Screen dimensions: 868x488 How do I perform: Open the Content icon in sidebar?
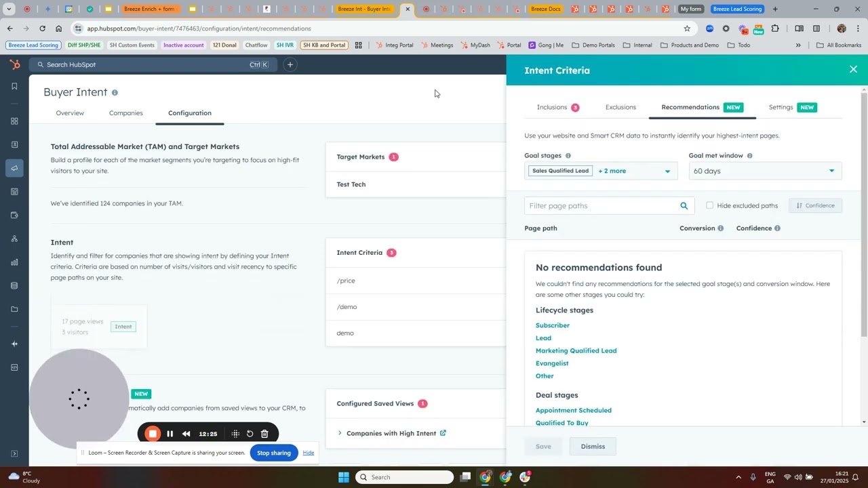click(14, 192)
